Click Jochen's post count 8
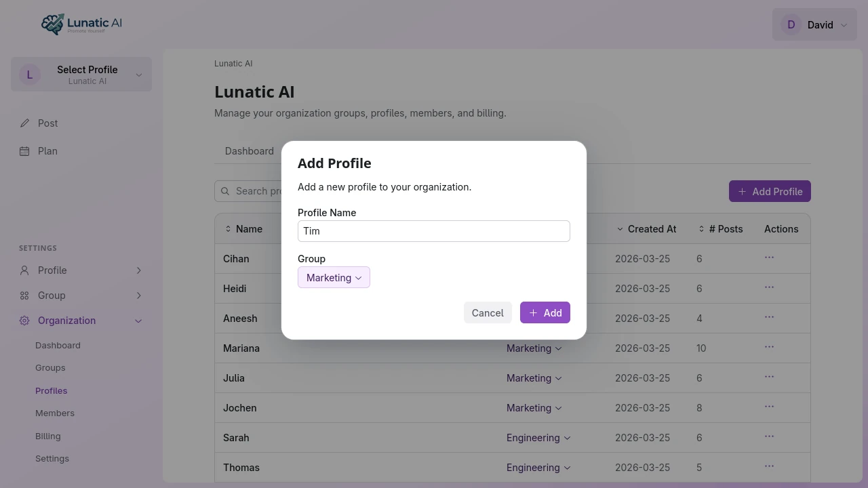Image resolution: width=868 pixels, height=488 pixels. pos(699,407)
